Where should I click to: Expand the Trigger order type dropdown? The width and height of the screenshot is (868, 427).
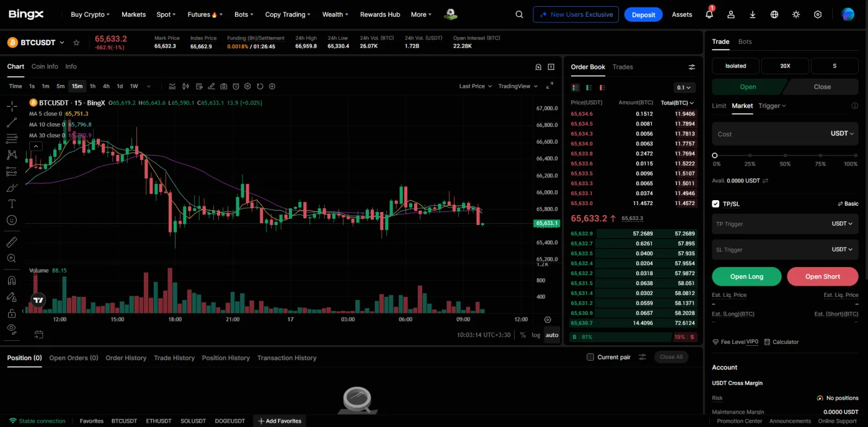[x=772, y=106]
